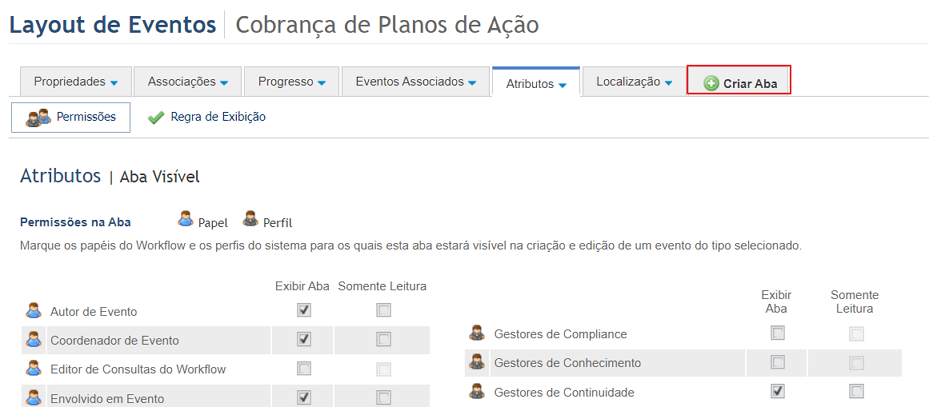Click the green plus icon on Criar Aba
This screenshot has width=929, height=407.
click(711, 84)
